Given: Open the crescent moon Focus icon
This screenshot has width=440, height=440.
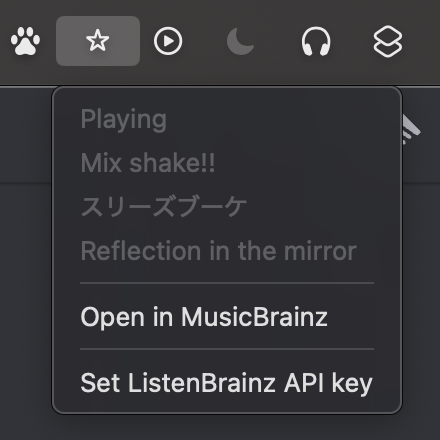Looking at the screenshot, I should point(240,41).
